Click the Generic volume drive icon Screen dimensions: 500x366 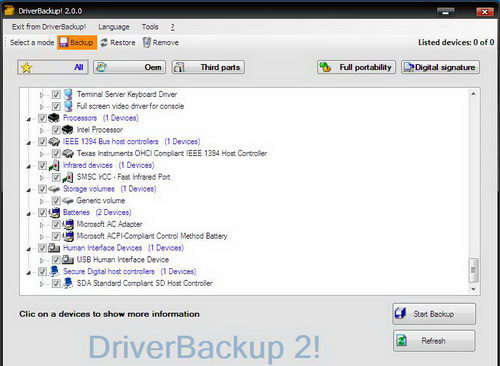coord(68,201)
